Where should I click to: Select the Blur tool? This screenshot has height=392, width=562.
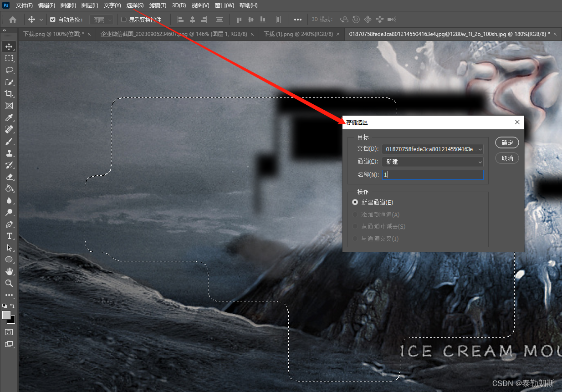pos(9,200)
